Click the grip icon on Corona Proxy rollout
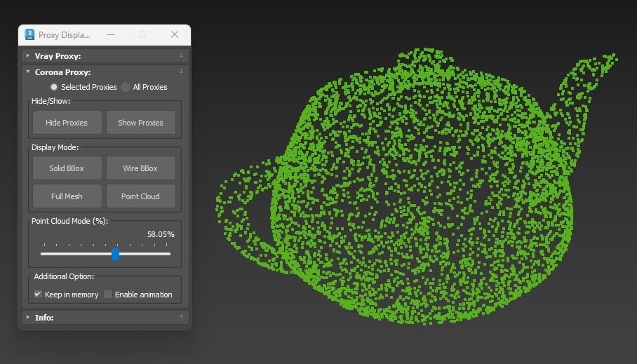 (x=181, y=72)
